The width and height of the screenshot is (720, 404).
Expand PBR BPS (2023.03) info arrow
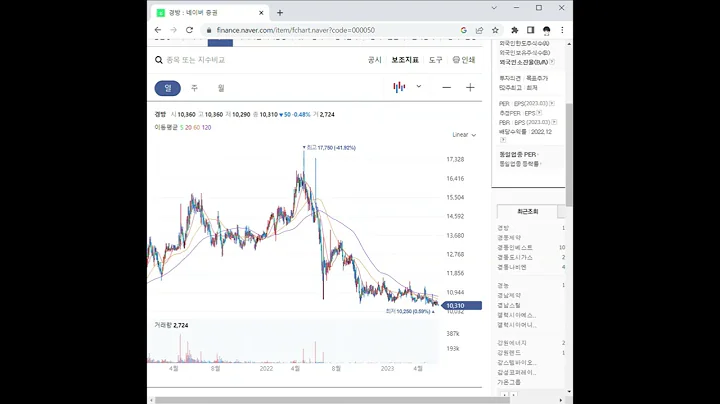tap(554, 122)
